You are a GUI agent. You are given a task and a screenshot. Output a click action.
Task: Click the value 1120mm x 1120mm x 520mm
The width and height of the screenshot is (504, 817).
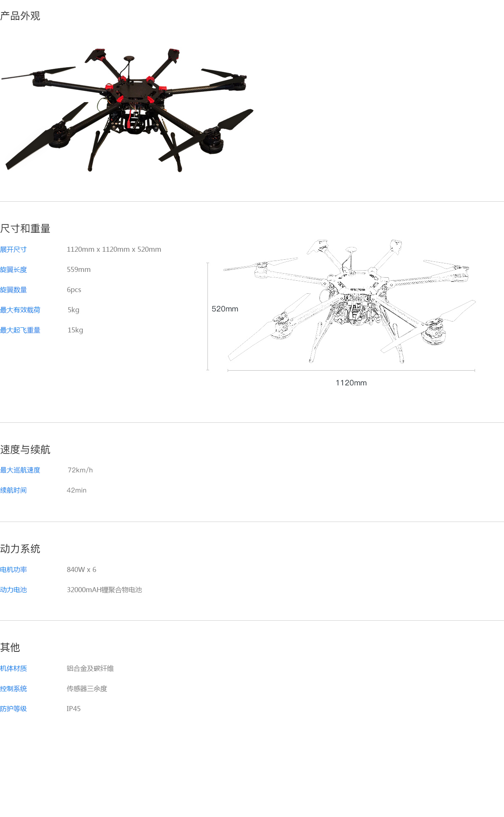[114, 249]
